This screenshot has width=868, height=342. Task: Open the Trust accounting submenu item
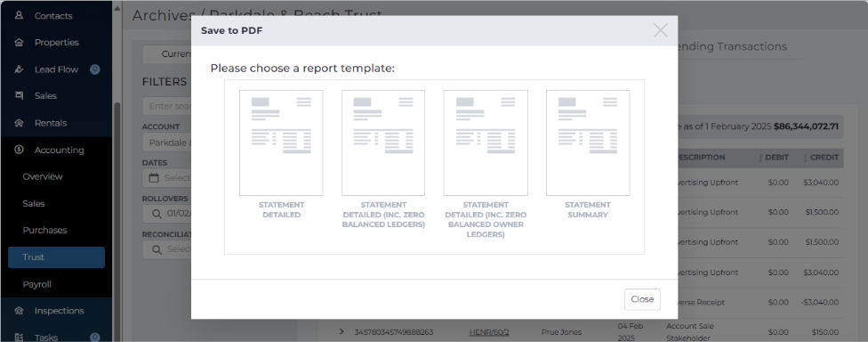pos(56,257)
